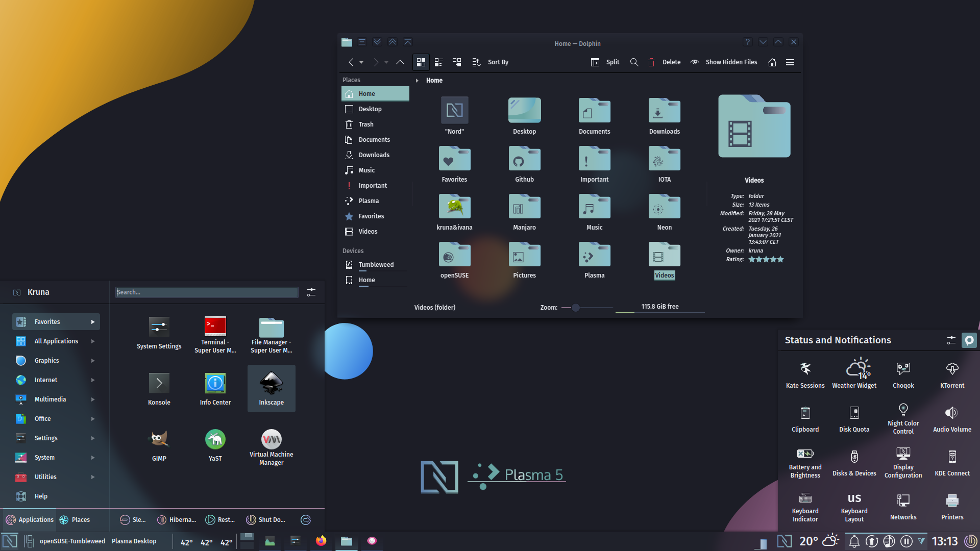Launch Konsole from the launcher
This screenshot has height=551, width=980.
pos(159,389)
